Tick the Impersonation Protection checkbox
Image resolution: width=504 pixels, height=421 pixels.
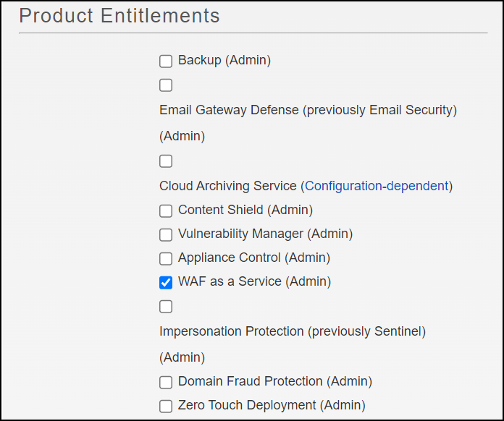tap(166, 307)
